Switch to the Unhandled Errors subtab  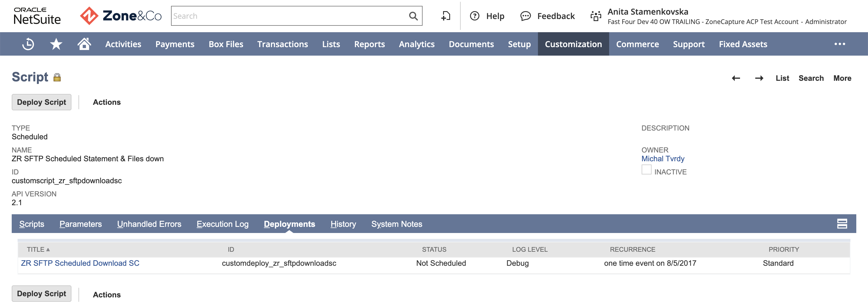(149, 224)
